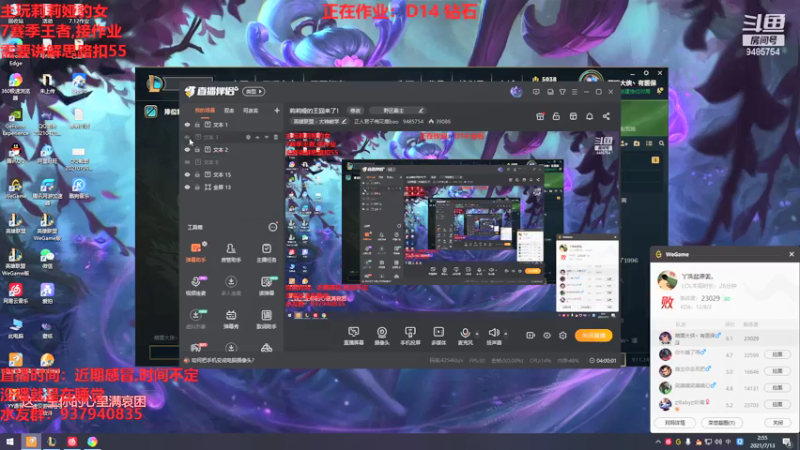The width and height of the screenshot is (800, 450).
Task: Click the League of Legends taskbar icon
Action: [52, 441]
